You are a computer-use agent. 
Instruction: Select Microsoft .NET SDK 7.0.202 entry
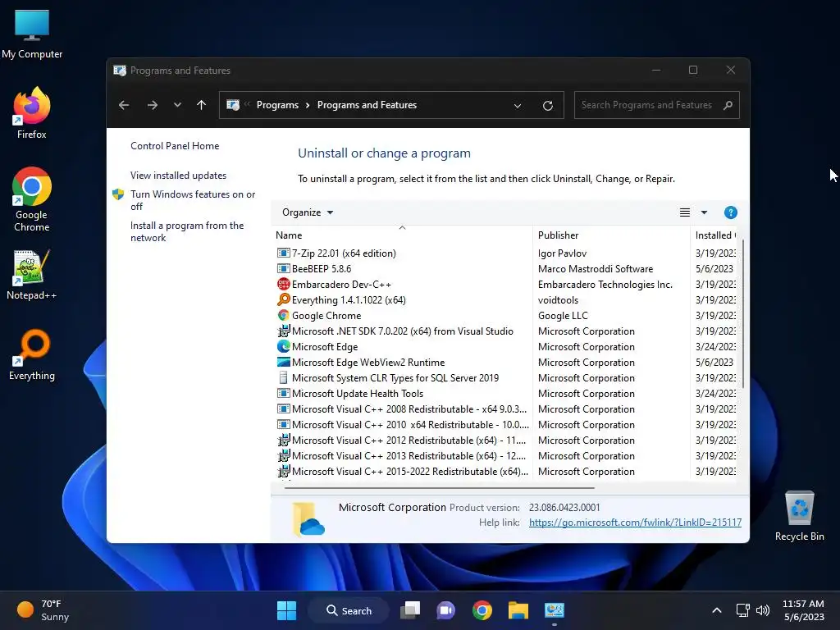[505, 331]
